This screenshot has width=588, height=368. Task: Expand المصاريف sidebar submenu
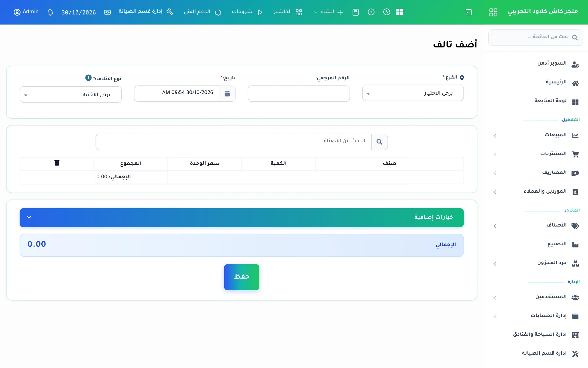pos(536,173)
